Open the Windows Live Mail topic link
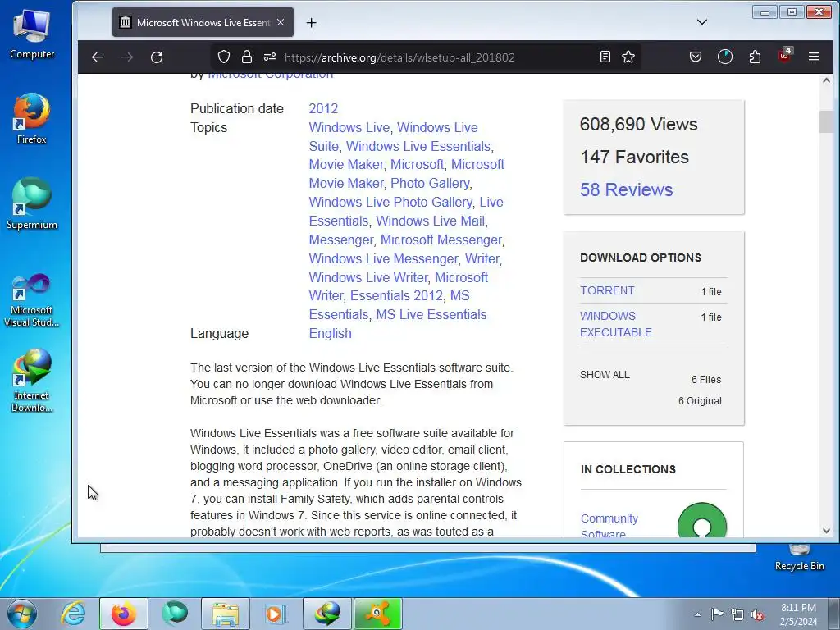Screen dimensions: 840x630 coord(430,221)
